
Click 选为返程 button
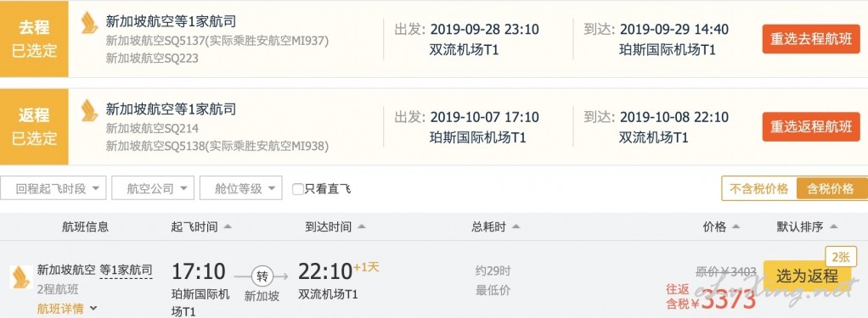(x=806, y=276)
